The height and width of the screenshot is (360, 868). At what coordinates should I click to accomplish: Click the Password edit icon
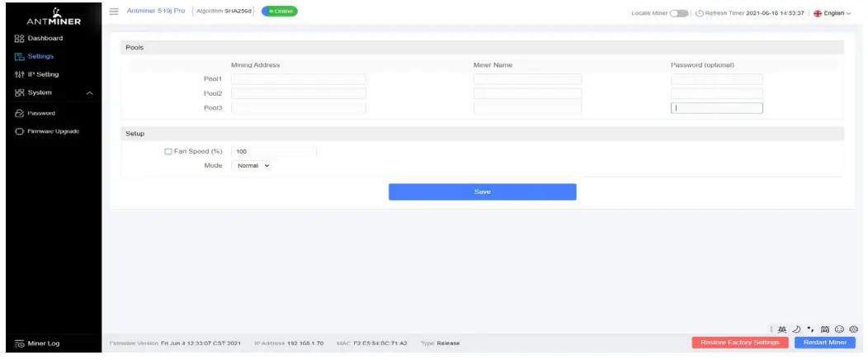click(19, 113)
